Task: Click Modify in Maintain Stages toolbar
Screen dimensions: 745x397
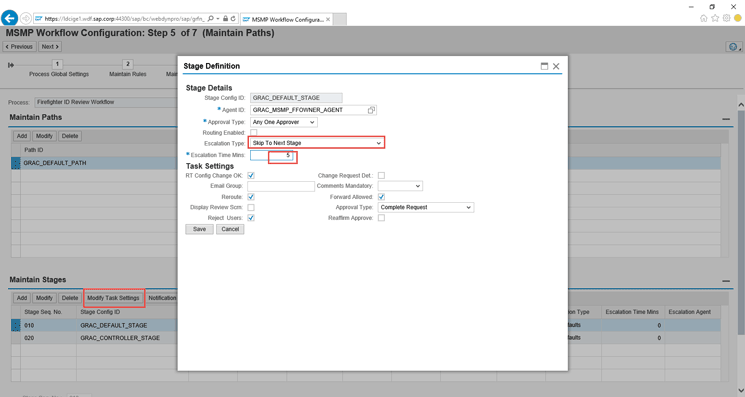Action: coord(44,298)
